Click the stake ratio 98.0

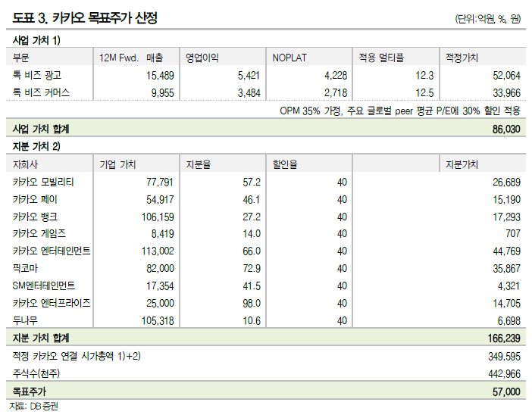(x=252, y=304)
